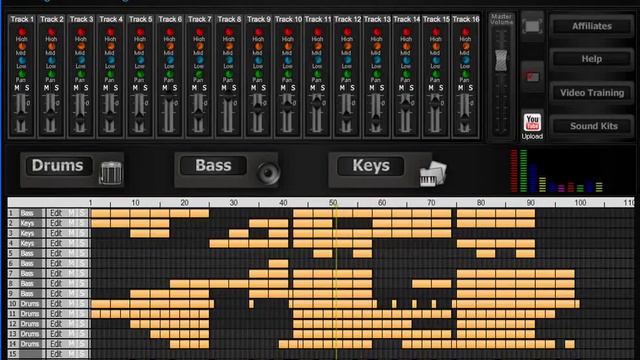The image size is (640, 360).
Task: Click the Affiliates button
Action: tap(591, 26)
